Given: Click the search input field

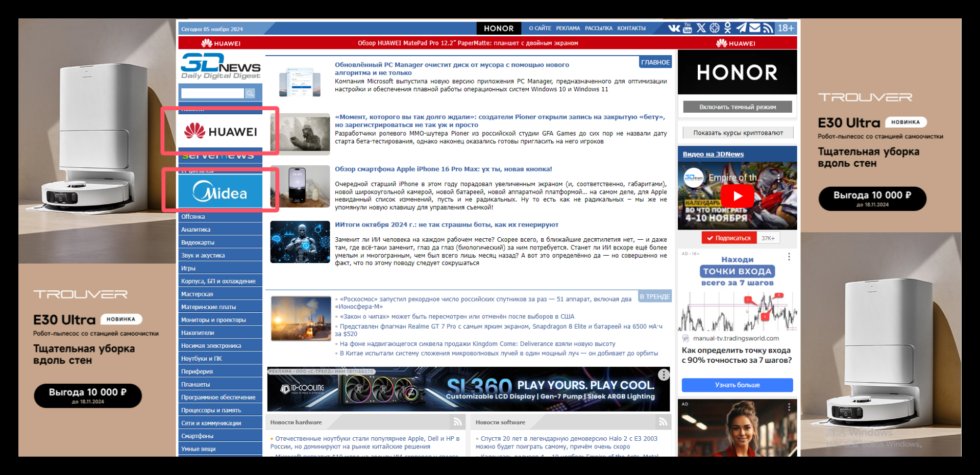Looking at the screenshot, I should tap(212, 93).
